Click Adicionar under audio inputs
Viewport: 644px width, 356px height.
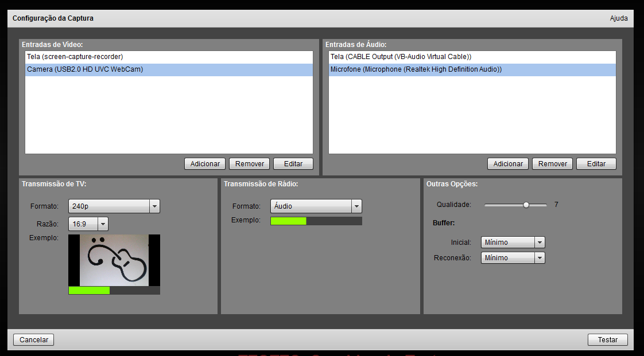pyautogui.click(x=508, y=164)
